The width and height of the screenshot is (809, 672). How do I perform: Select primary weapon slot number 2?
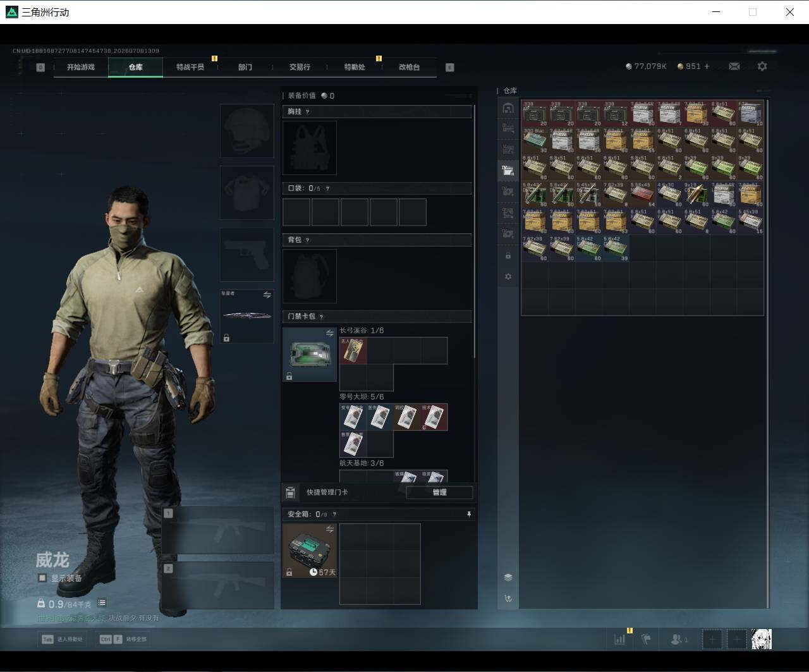point(217,585)
